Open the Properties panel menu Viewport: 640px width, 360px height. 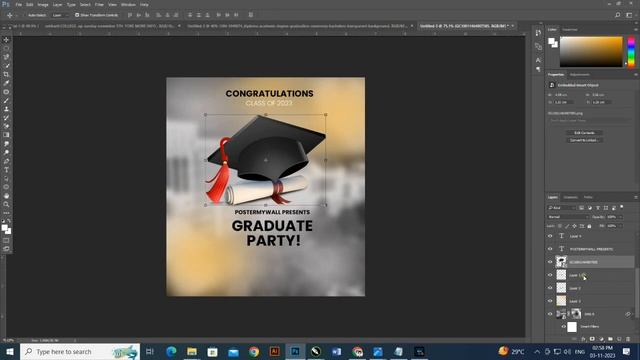click(x=636, y=75)
